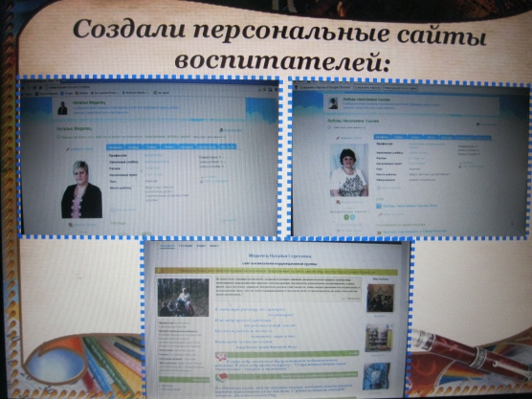
Task: Click Наталья Мадилец large profile photo
Action: [x=81, y=189]
